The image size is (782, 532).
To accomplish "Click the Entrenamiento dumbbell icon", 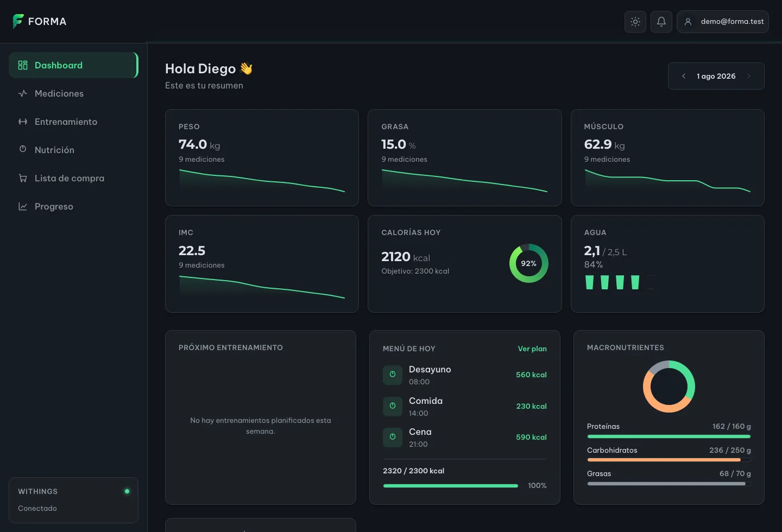I will point(23,122).
